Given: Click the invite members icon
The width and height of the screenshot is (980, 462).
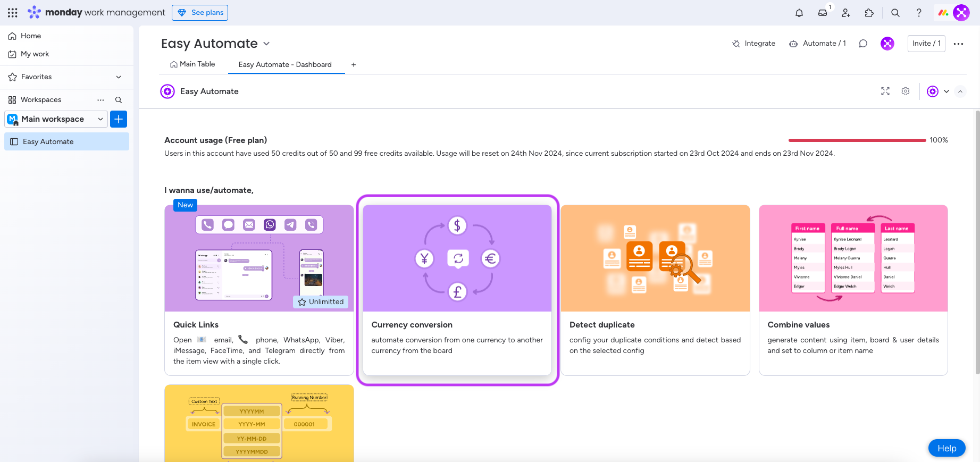Looking at the screenshot, I should (846, 13).
